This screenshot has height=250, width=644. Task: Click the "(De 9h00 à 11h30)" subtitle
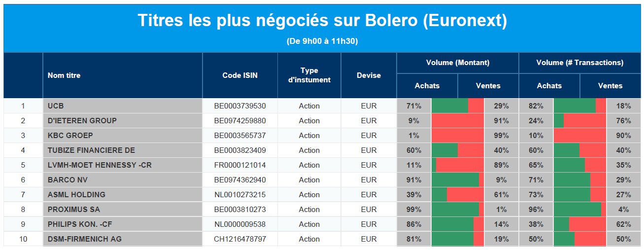(322, 41)
